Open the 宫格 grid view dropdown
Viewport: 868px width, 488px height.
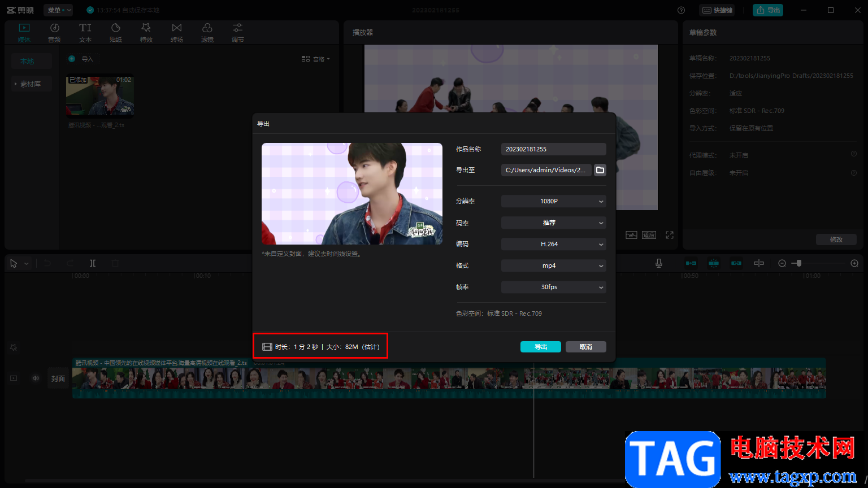(316, 59)
